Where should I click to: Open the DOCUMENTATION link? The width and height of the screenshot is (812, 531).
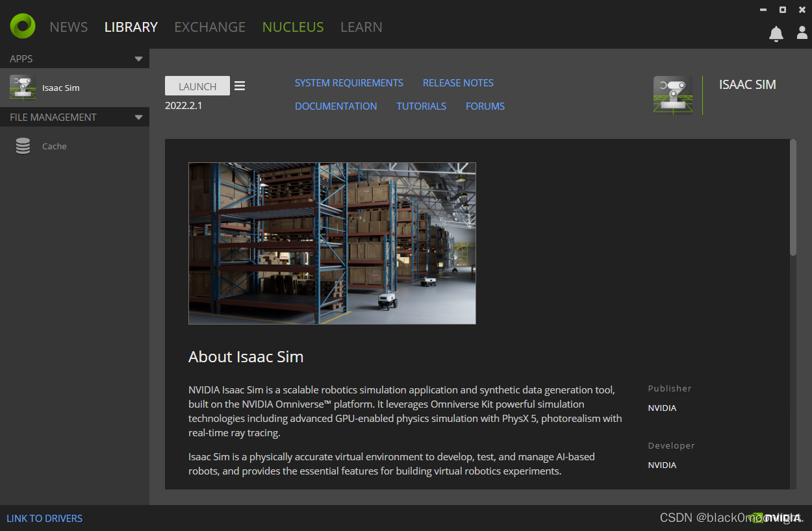336,106
